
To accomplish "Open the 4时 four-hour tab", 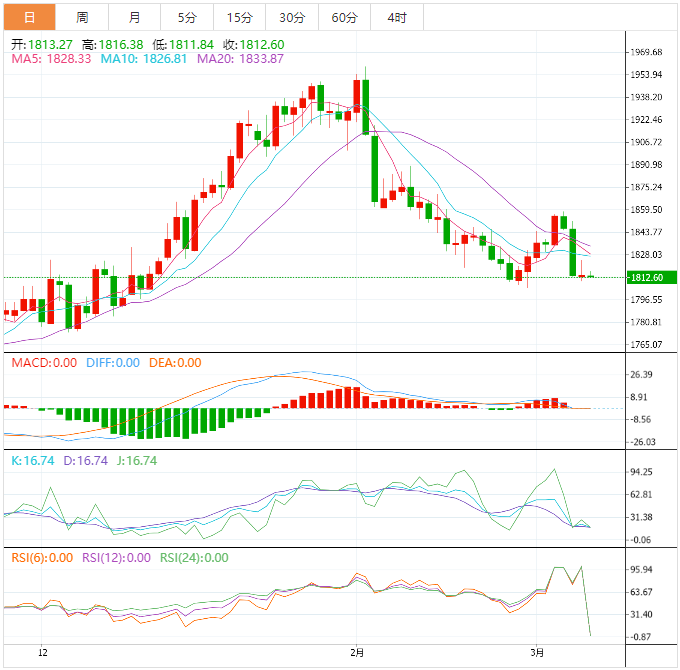I will 396,17.
